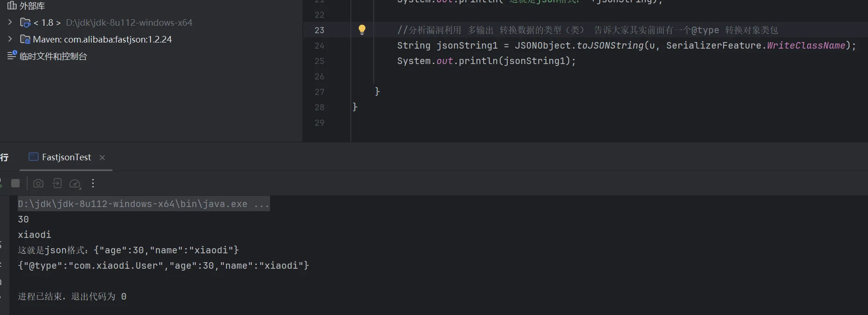Select the FastjsonTest run tab
This screenshot has height=315, width=868.
tap(66, 157)
